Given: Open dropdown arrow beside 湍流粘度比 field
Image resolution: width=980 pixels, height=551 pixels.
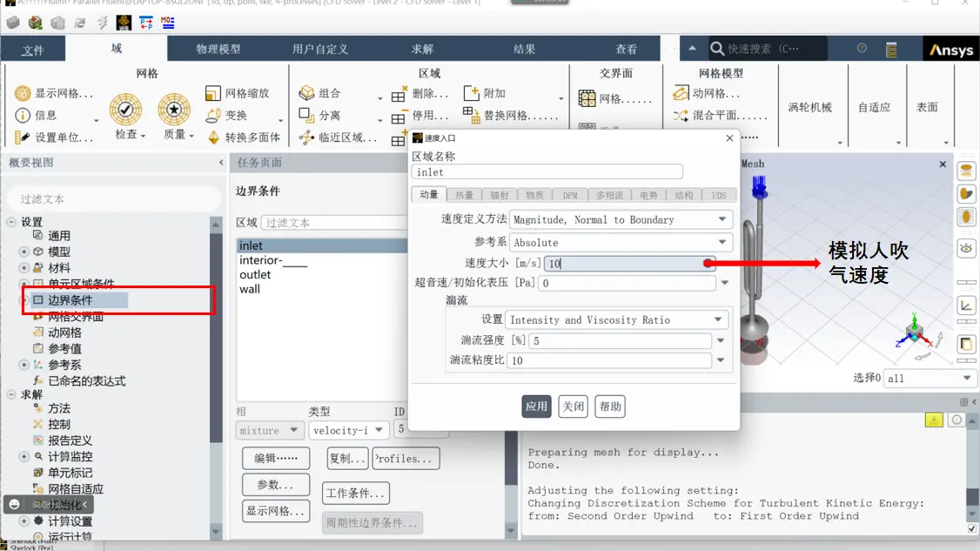Looking at the screenshot, I should [721, 360].
